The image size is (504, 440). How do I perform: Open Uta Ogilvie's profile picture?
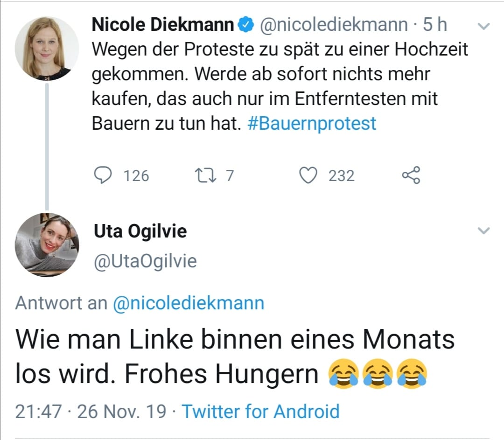click(x=47, y=244)
